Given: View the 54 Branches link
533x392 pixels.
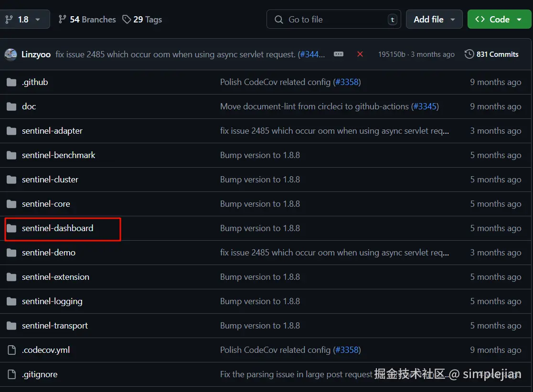Looking at the screenshot, I should (x=87, y=20).
